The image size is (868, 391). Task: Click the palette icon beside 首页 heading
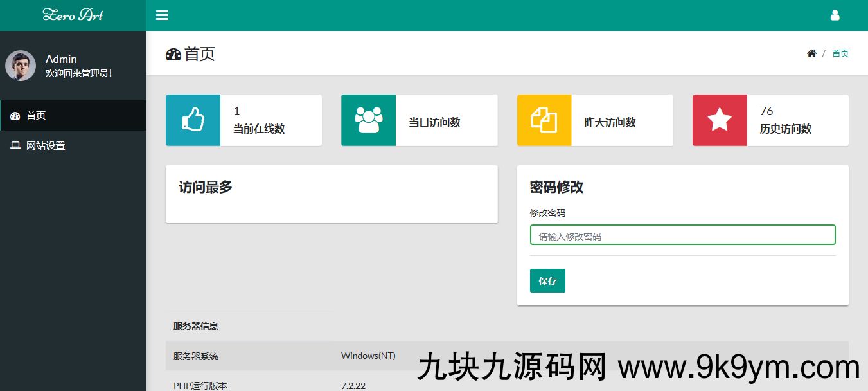coord(173,55)
